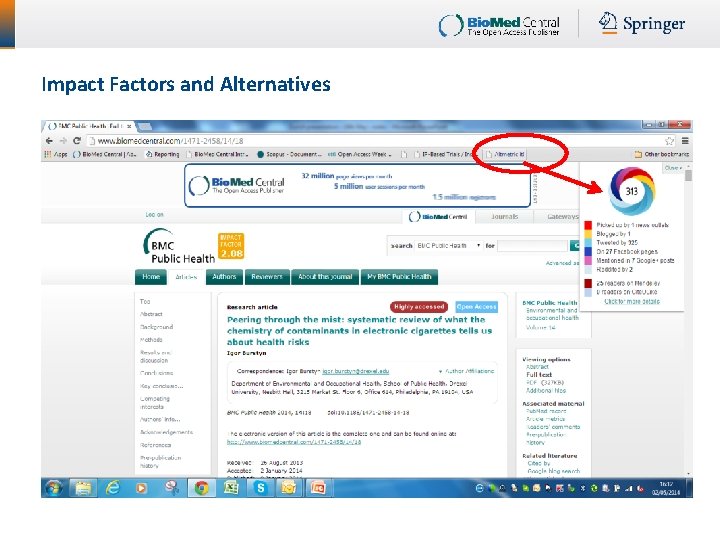This screenshot has height=540, width=720.
Task: Expand Author Affiliations
Action: [466, 371]
